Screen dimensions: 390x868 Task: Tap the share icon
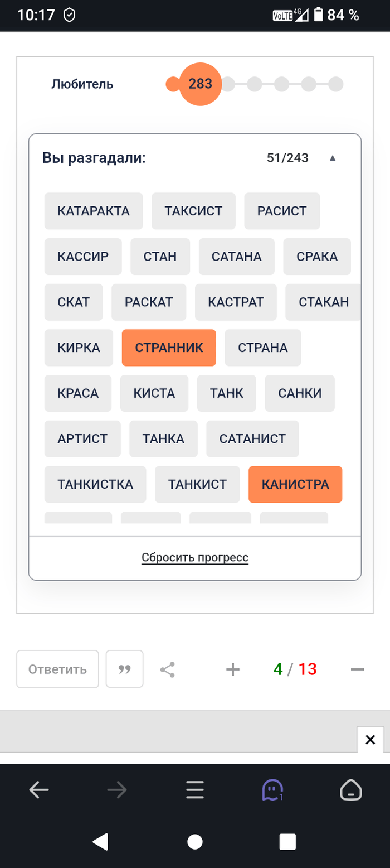(167, 669)
